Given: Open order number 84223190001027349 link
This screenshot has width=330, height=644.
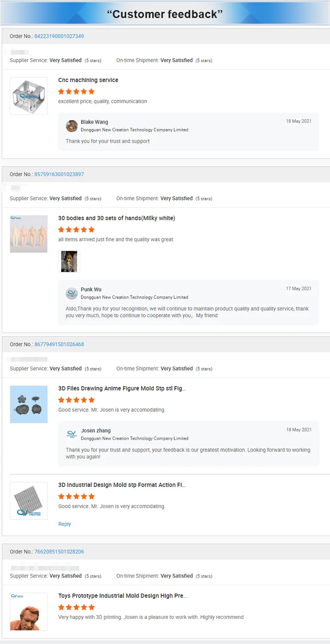Looking at the screenshot, I should click(59, 36).
